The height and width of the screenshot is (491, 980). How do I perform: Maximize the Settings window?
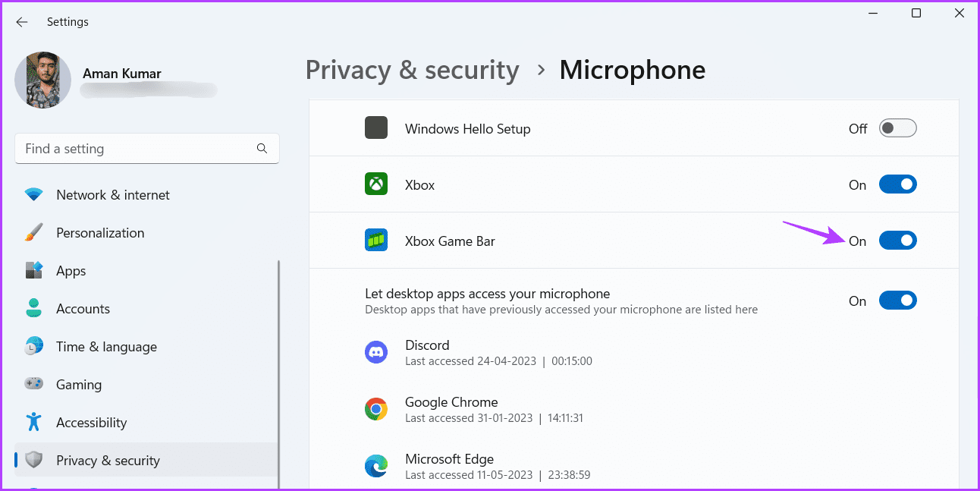tap(916, 14)
